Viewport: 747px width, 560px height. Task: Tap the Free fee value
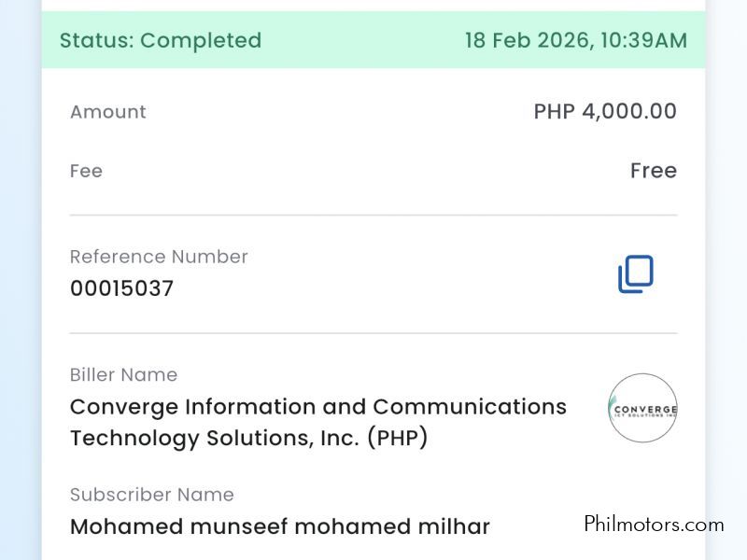[654, 171]
